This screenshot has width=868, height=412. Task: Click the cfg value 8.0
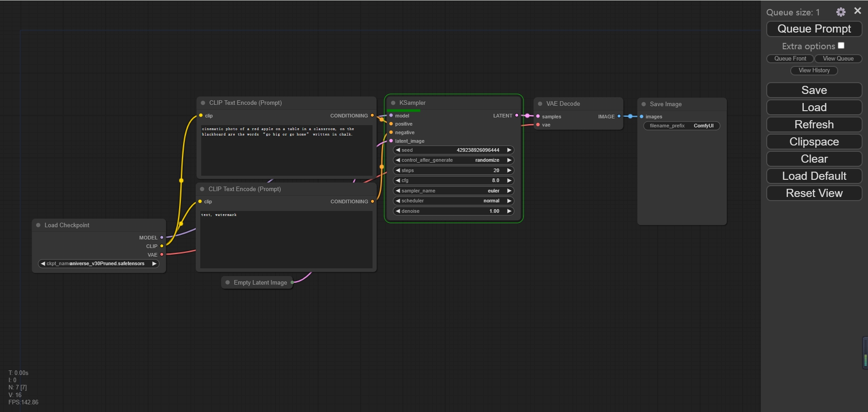(495, 181)
